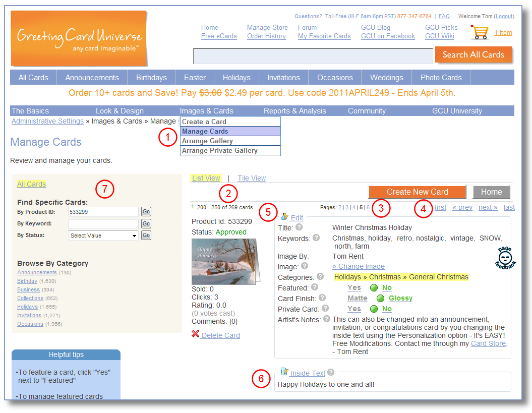The image size is (532, 413).
Task: Open the Reports & Analysis menu
Action: coord(295,111)
